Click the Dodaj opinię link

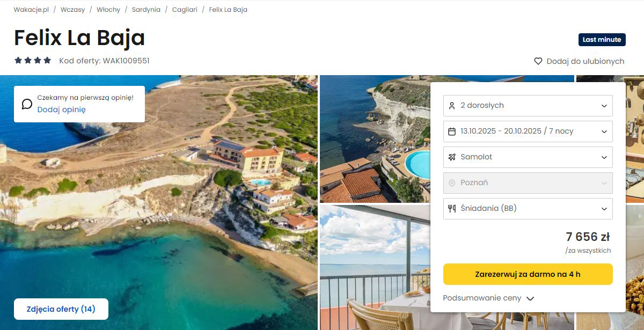click(61, 109)
